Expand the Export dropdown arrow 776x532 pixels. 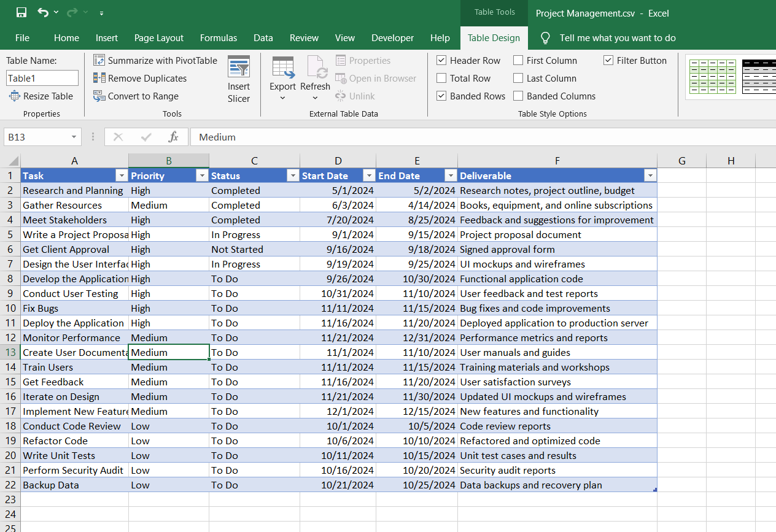(283, 98)
